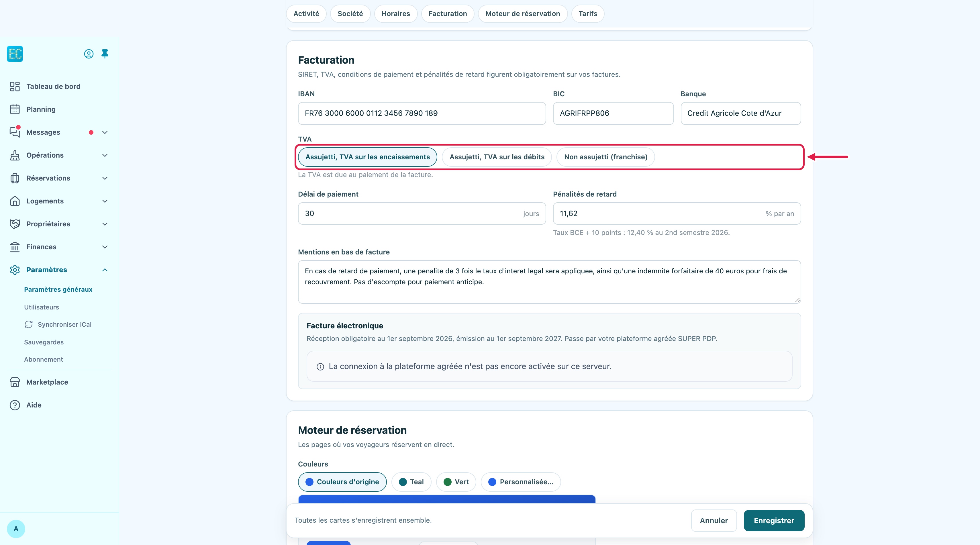
Task: Click the Logements house icon
Action: pyautogui.click(x=15, y=201)
